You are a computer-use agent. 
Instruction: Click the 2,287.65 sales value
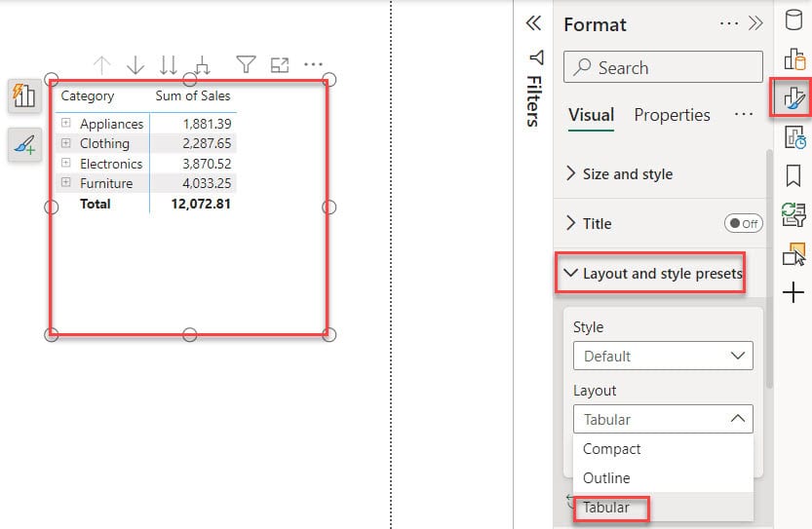(x=207, y=143)
